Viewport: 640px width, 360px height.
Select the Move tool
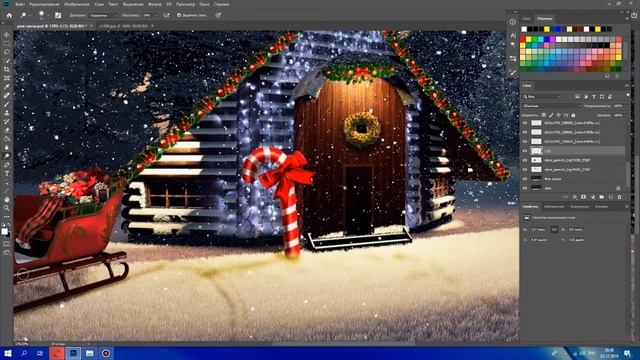click(x=7, y=35)
